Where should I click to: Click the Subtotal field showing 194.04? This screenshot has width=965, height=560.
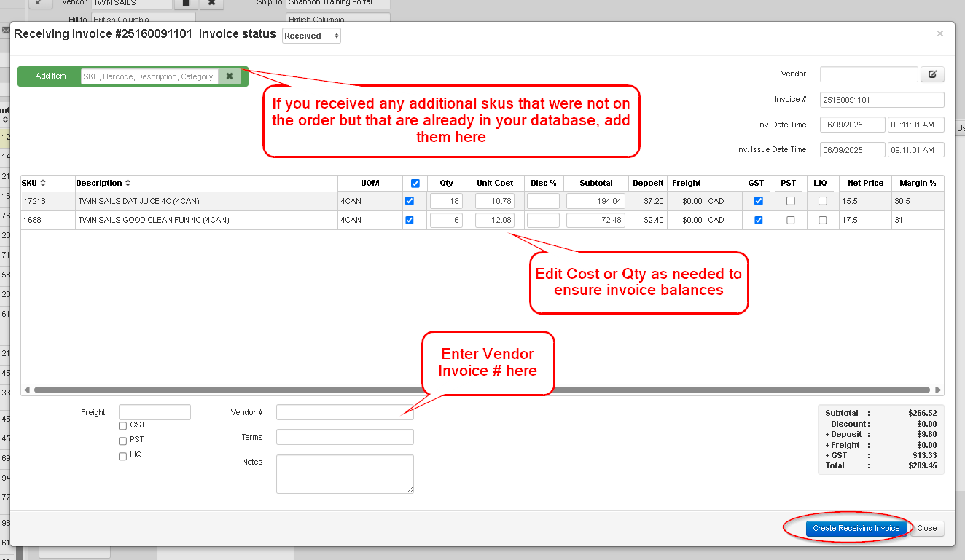coord(595,201)
